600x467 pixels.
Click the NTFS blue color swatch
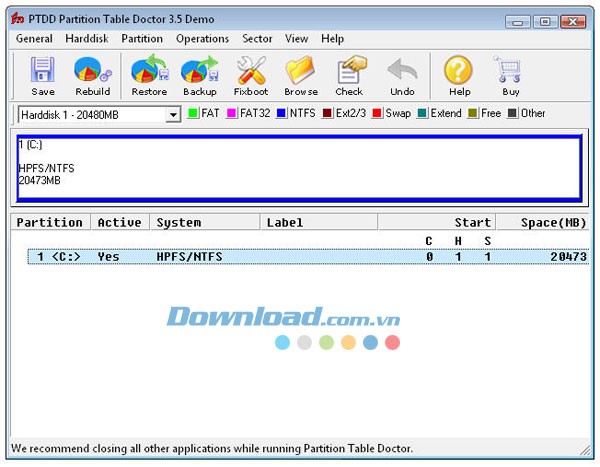(282, 114)
